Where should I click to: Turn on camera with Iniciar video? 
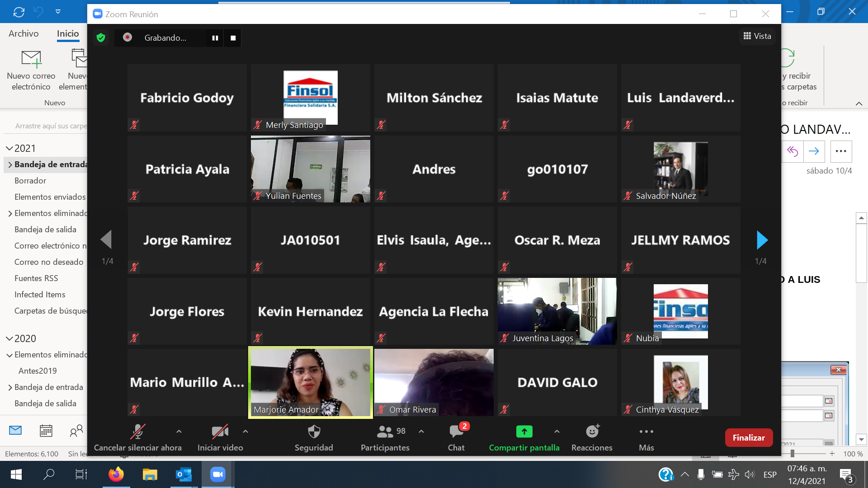point(220,432)
